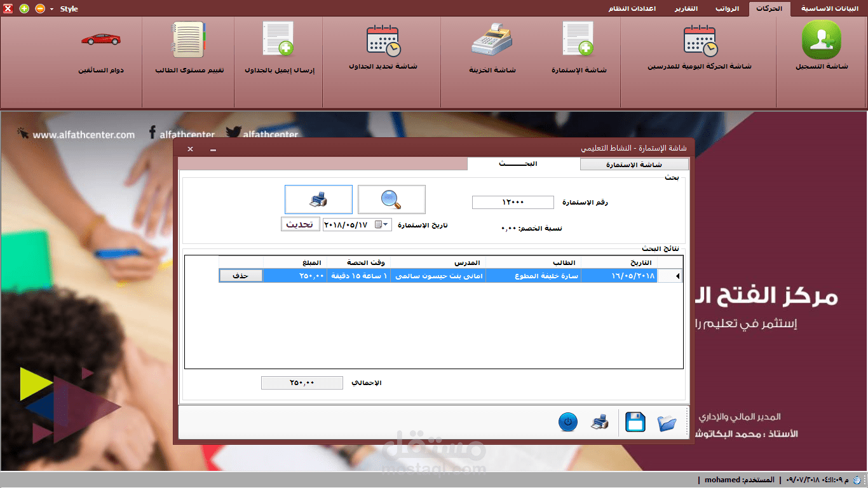Open student level evaluation notebook icon
Viewport: 868px width, 488px height.
[x=189, y=40]
